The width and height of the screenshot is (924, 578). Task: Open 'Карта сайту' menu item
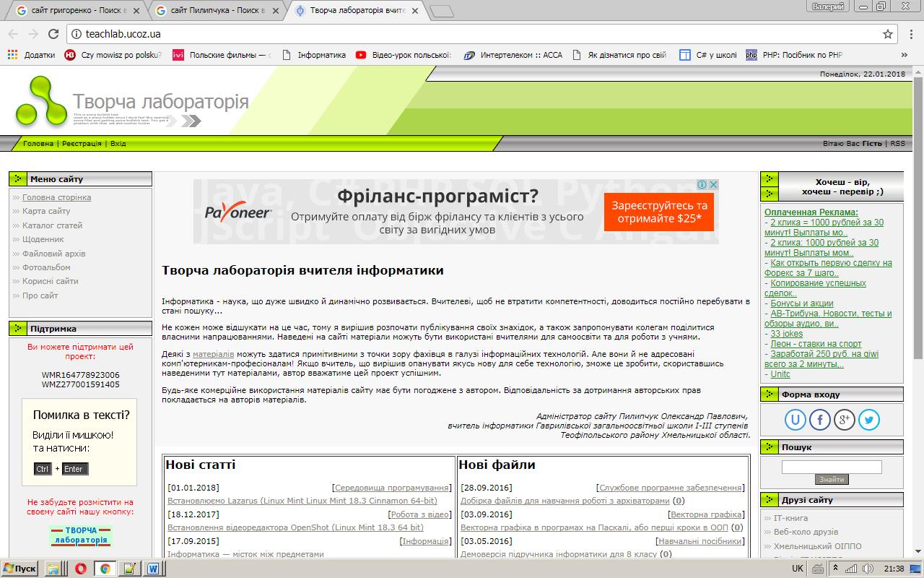[46, 211]
